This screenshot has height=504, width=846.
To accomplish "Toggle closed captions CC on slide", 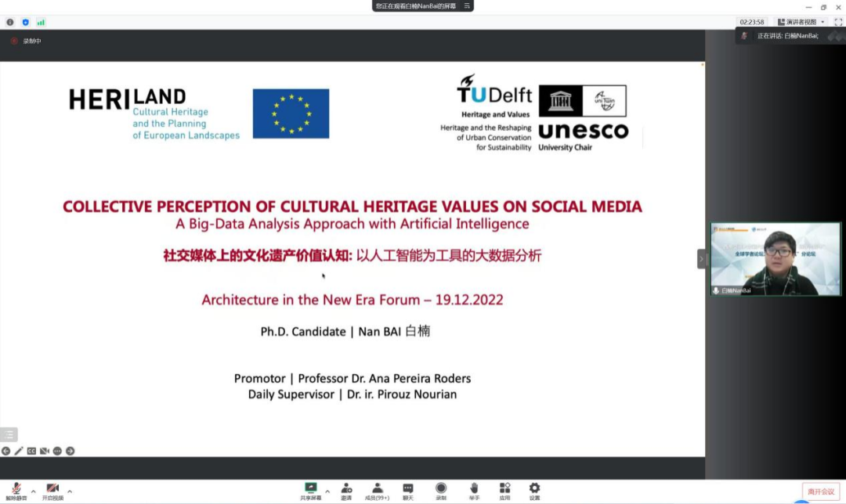I will [x=32, y=451].
